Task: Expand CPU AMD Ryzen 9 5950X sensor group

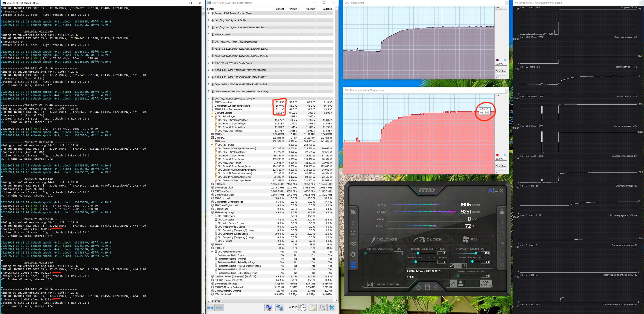Action: (x=209, y=20)
